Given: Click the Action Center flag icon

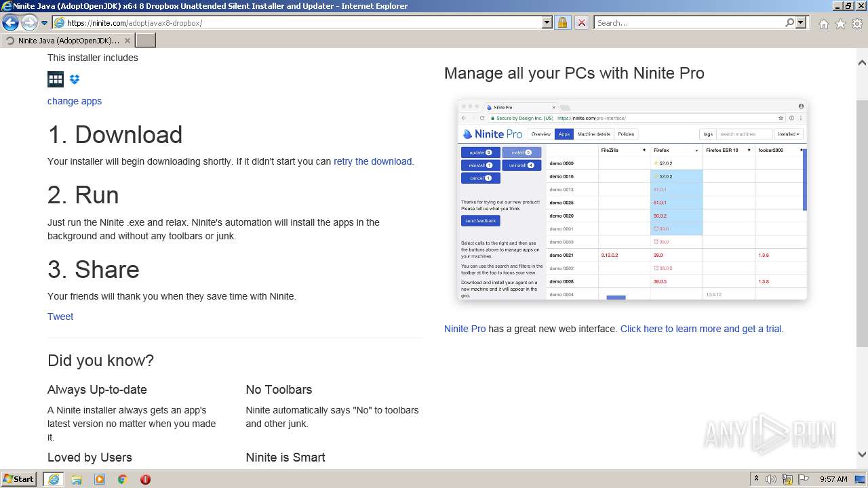Looking at the screenshot, I should pyautogui.click(x=804, y=479).
